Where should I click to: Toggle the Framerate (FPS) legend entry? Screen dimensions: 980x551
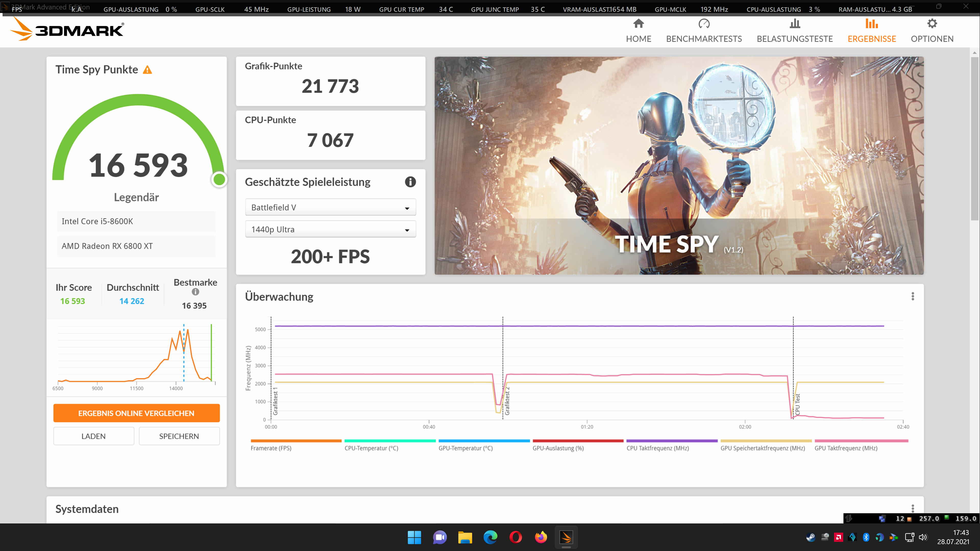(272, 448)
